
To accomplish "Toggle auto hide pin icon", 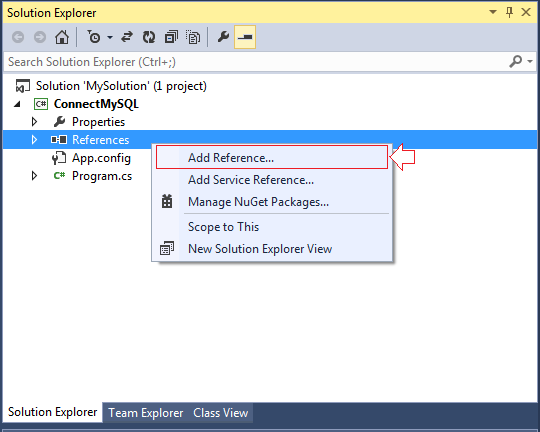I will 509,12.
